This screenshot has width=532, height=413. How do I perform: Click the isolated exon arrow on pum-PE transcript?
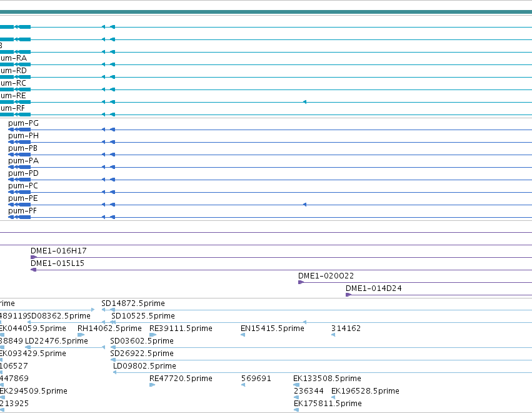click(x=304, y=205)
